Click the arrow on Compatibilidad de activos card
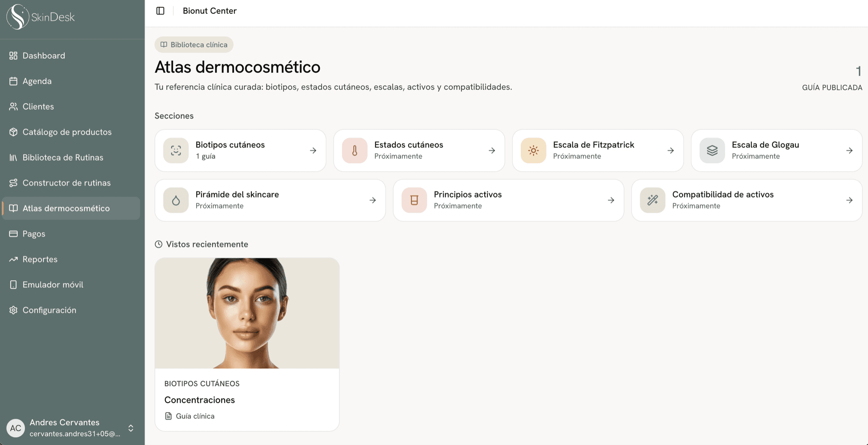The image size is (868, 445). (849, 200)
